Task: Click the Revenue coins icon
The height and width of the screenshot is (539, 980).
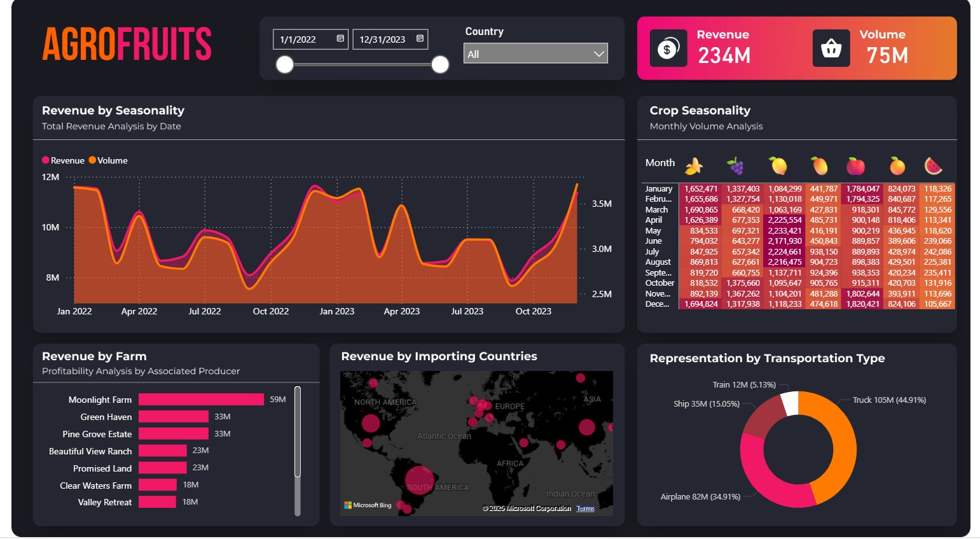Action: pyautogui.click(x=668, y=48)
